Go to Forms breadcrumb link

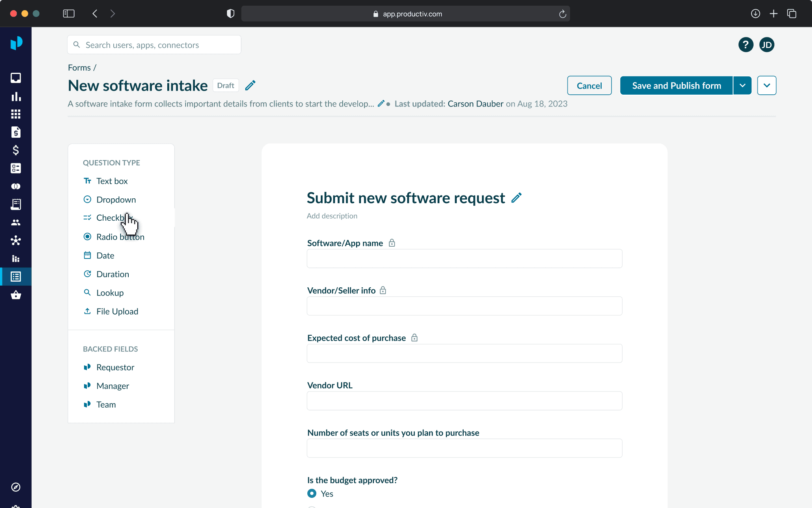pyautogui.click(x=79, y=67)
